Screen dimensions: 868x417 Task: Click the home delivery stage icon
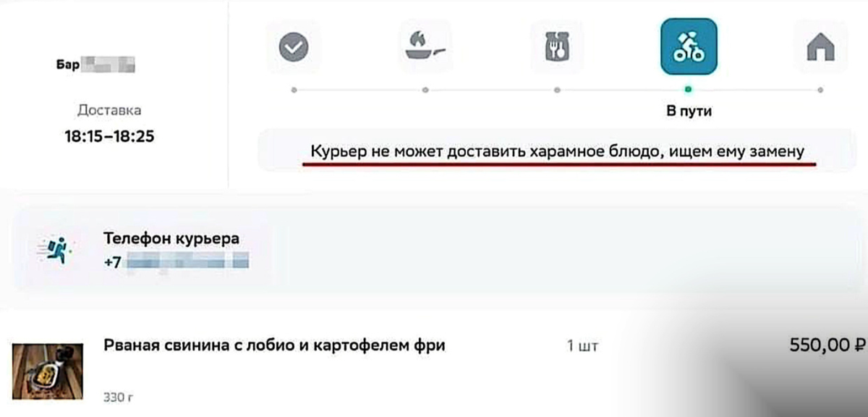coord(821,46)
